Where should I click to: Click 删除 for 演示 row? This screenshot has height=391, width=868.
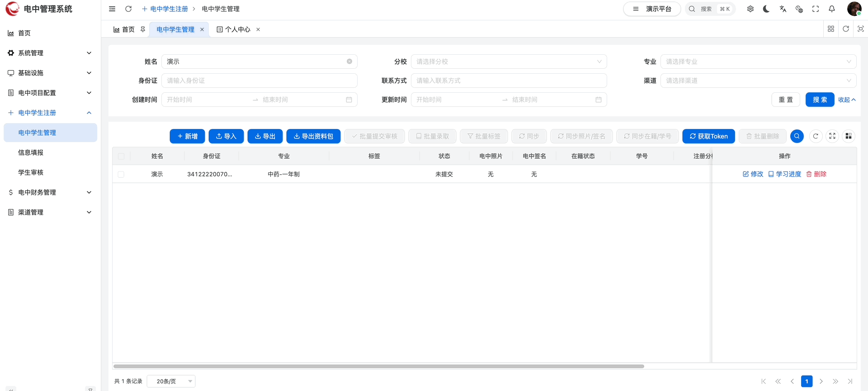pos(816,174)
